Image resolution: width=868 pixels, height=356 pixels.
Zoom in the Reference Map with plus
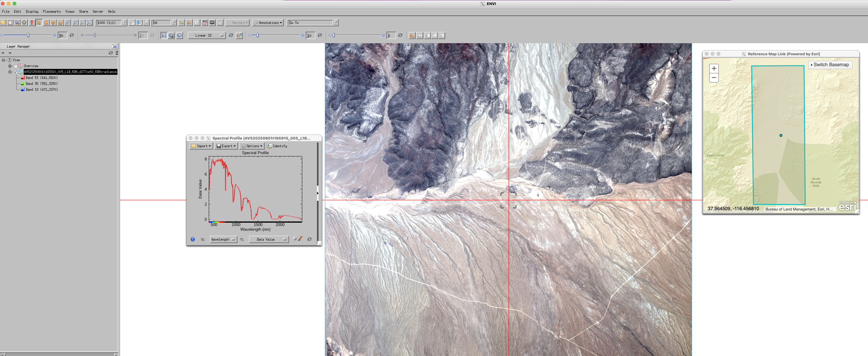(x=714, y=68)
